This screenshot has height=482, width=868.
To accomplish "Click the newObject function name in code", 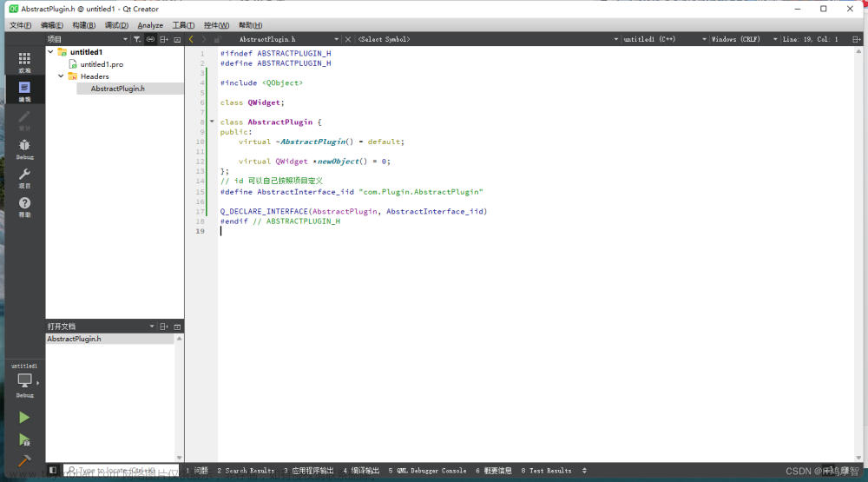I will pyautogui.click(x=339, y=162).
